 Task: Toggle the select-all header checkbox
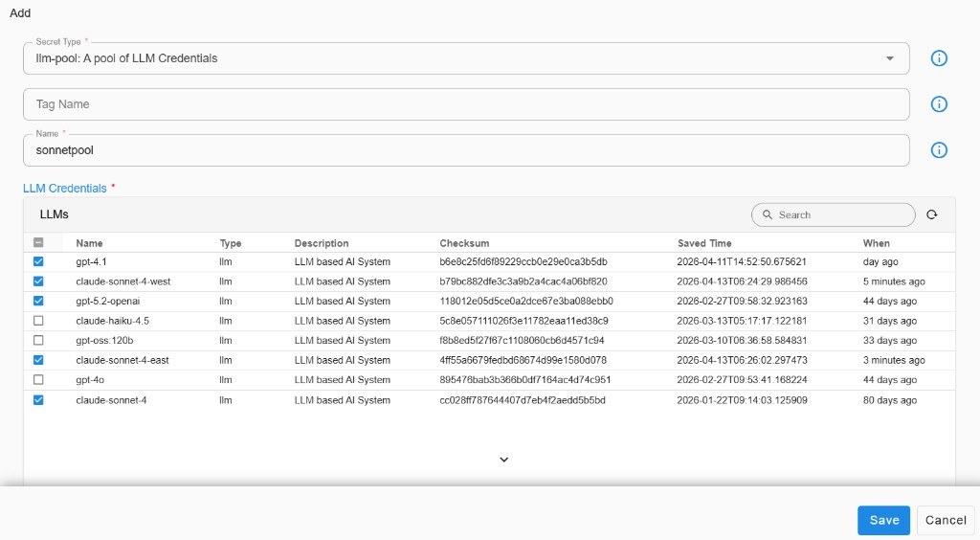[x=38, y=242]
